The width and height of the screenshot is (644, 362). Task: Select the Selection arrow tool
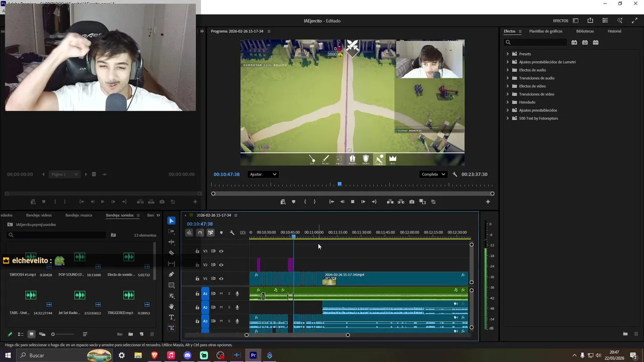[171, 221]
